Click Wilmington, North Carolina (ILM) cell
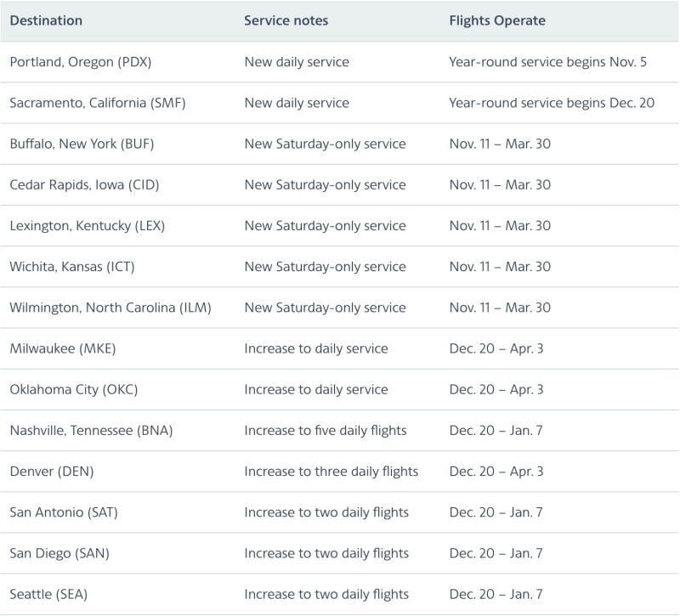Screen dimensions: 680x616 point(110,308)
